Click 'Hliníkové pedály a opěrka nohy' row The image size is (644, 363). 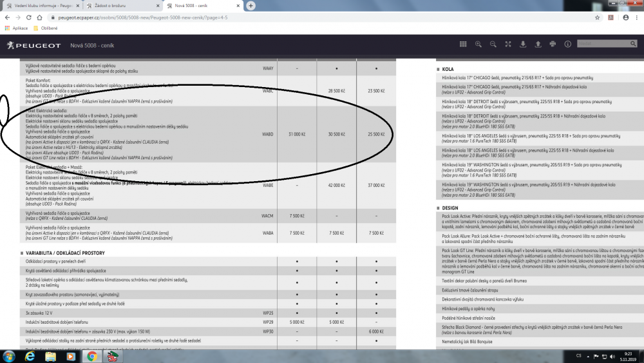click(540, 309)
